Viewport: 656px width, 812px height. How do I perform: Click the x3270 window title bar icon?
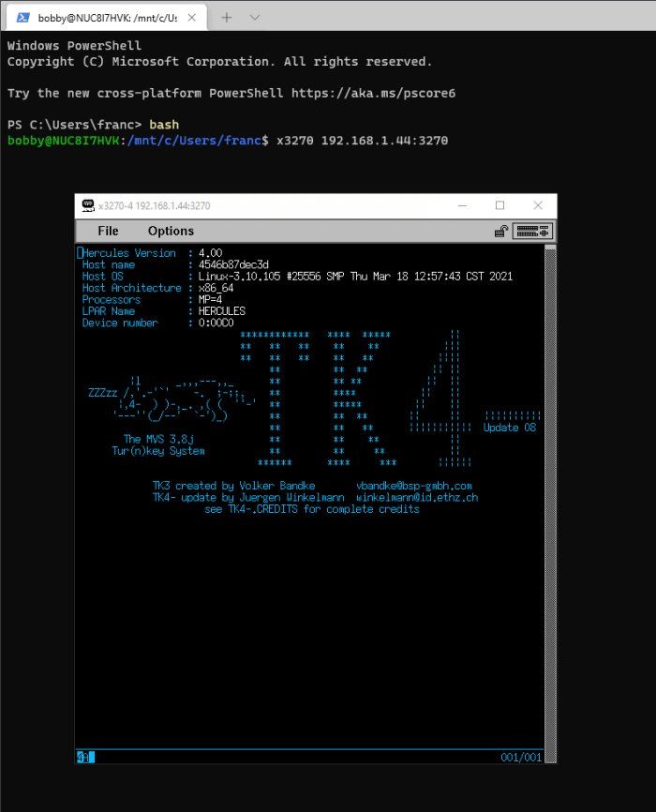coord(88,205)
